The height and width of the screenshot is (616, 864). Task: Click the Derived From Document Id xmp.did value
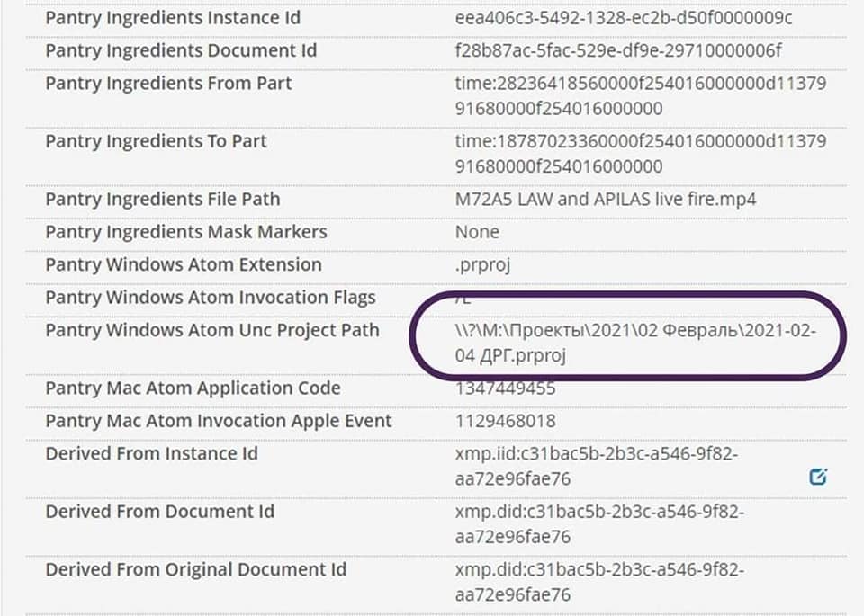[599, 524]
